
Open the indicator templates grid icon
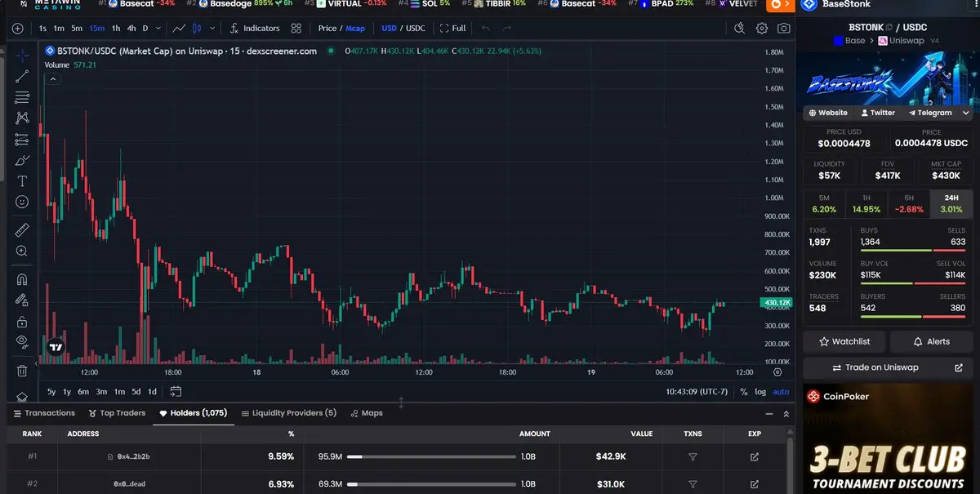pos(296,28)
